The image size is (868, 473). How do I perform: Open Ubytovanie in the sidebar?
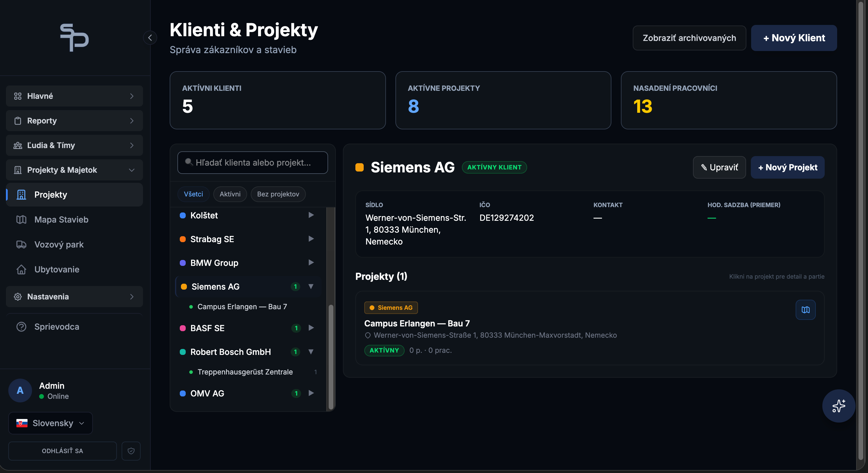pos(74,269)
